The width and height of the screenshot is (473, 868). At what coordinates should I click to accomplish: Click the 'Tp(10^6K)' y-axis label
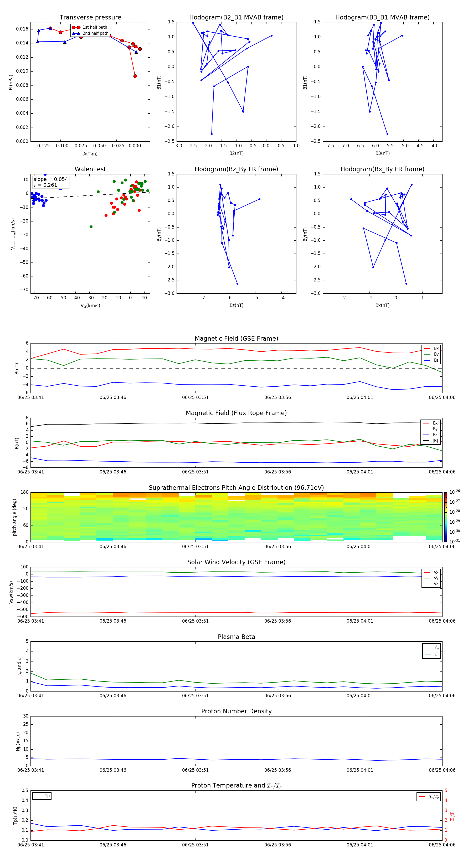(15, 815)
